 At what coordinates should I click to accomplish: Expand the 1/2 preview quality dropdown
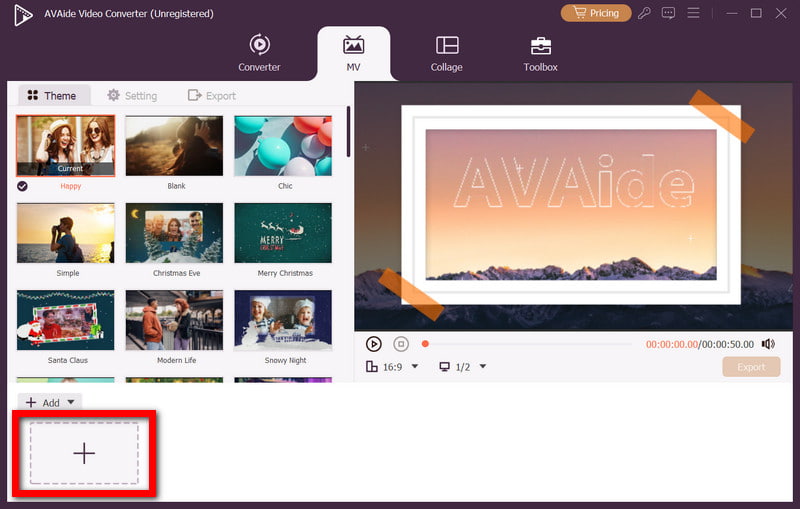pos(483,367)
